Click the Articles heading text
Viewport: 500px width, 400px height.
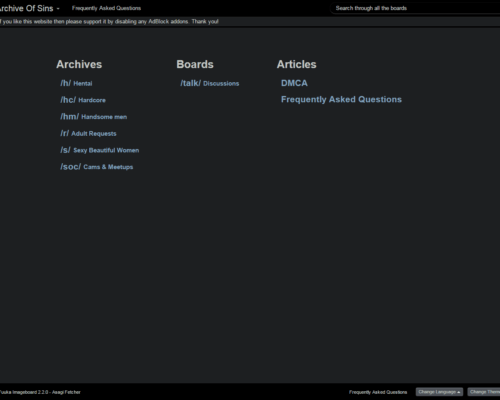(297, 64)
